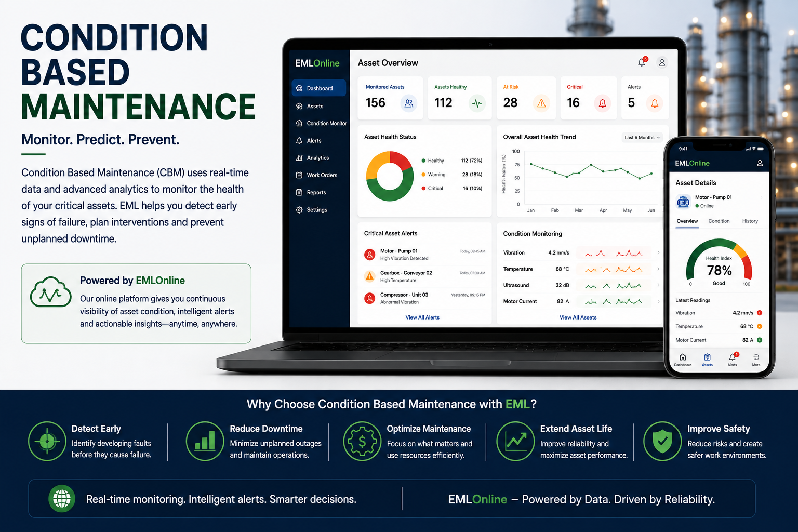Click the View All Alerts link
This screenshot has height=532, width=798.
(x=422, y=317)
